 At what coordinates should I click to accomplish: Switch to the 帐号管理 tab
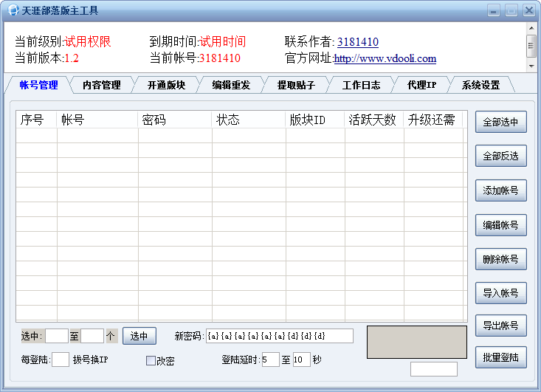tap(38, 85)
